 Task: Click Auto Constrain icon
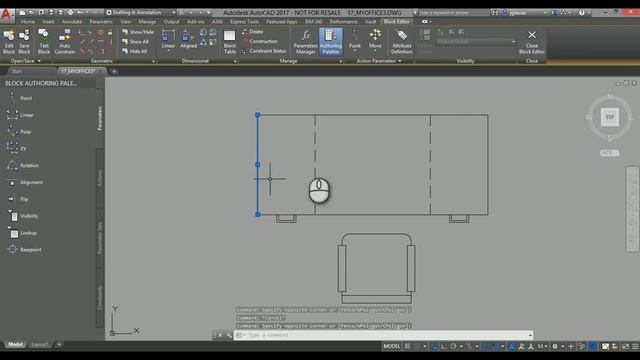[64, 42]
